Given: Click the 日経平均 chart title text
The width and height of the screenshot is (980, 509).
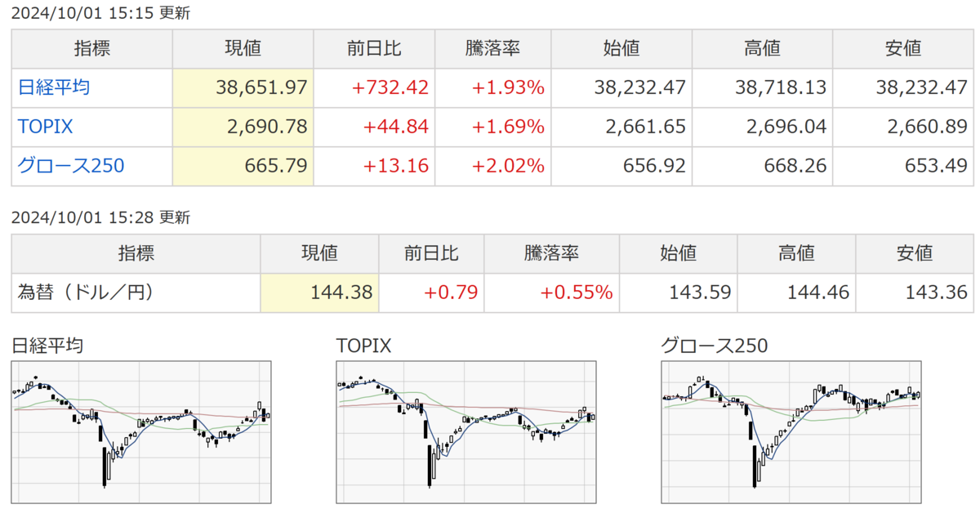Looking at the screenshot, I should (47, 346).
